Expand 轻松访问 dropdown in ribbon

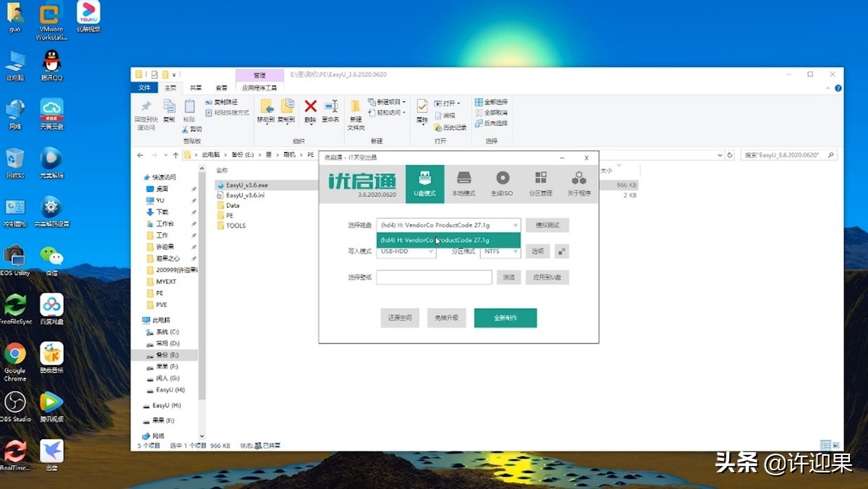(387, 113)
